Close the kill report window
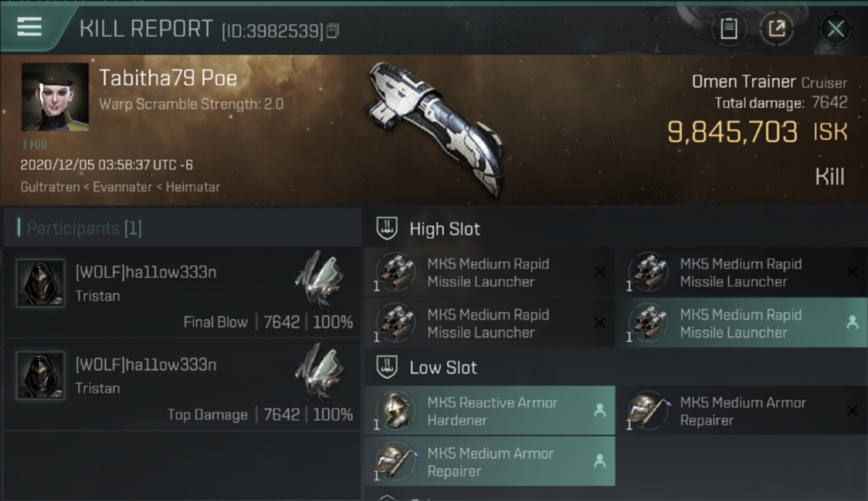868x501 pixels. click(835, 29)
